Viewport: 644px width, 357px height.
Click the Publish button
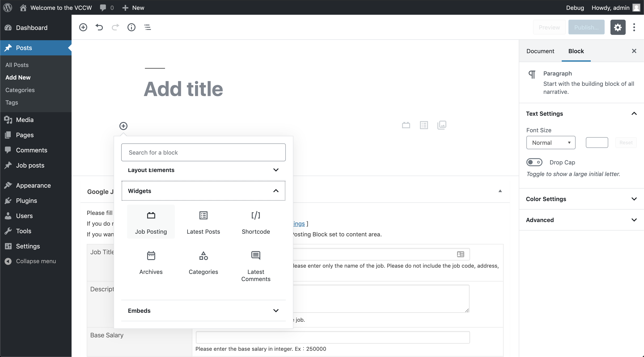coord(586,27)
